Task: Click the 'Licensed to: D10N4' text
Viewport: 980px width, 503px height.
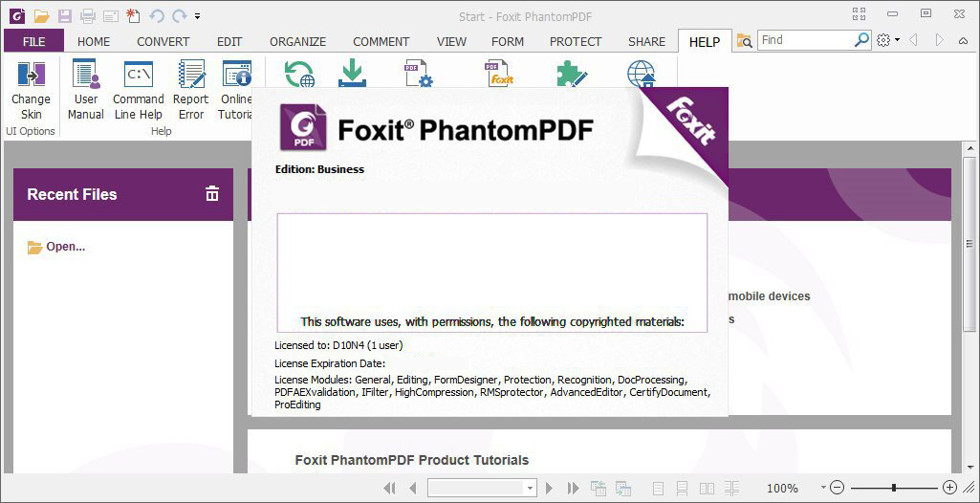Action: coord(338,345)
